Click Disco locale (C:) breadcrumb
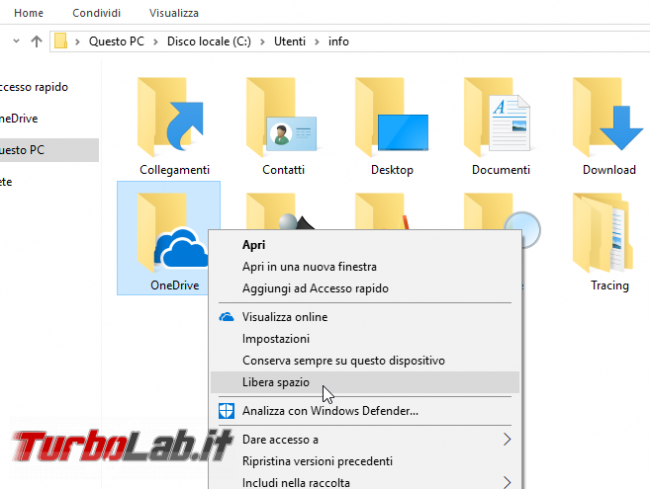 (x=209, y=41)
